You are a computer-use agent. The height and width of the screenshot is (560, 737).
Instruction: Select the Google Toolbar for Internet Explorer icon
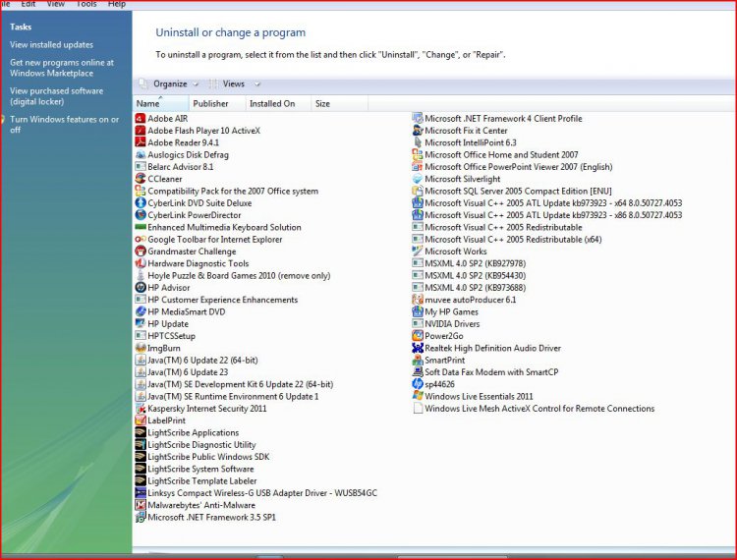141,239
